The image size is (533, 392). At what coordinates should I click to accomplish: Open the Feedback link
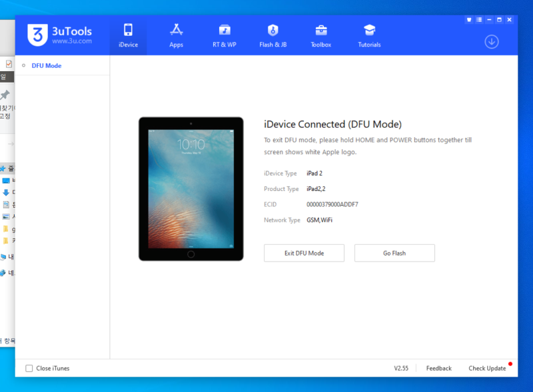click(438, 367)
